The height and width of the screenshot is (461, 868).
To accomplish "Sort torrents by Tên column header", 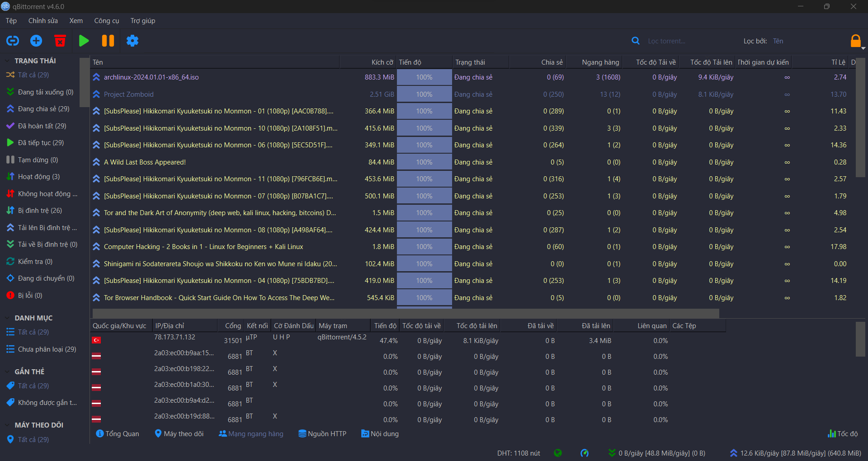I will click(x=215, y=62).
